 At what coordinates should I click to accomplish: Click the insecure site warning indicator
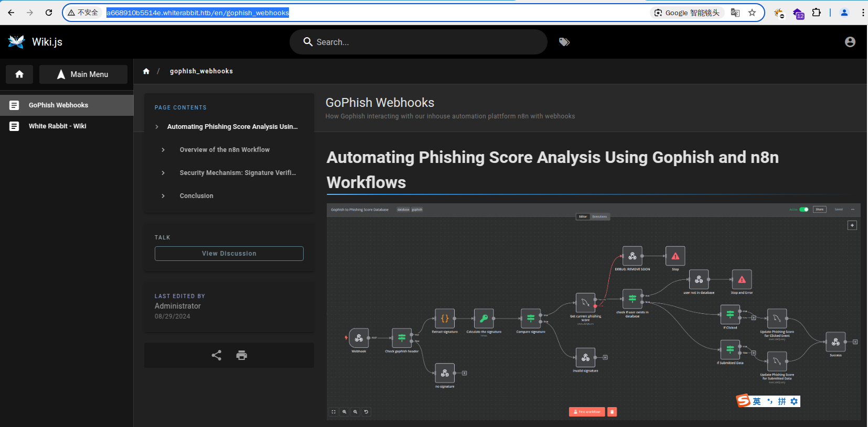click(x=83, y=13)
